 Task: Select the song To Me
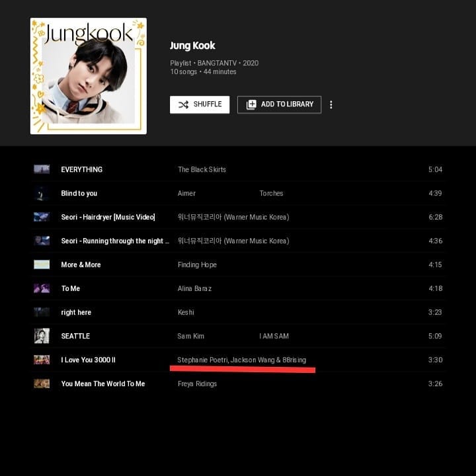tap(71, 288)
